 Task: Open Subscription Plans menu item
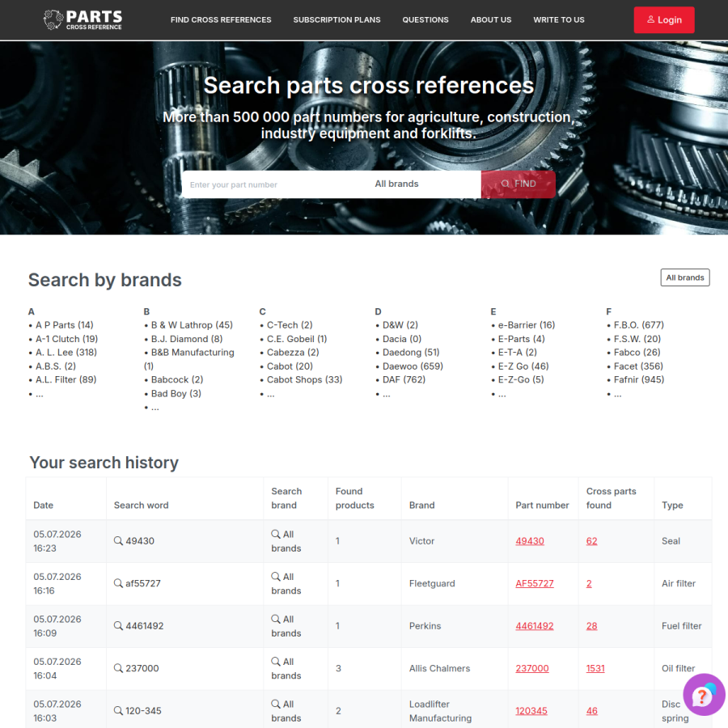click(x=336, y=20)
